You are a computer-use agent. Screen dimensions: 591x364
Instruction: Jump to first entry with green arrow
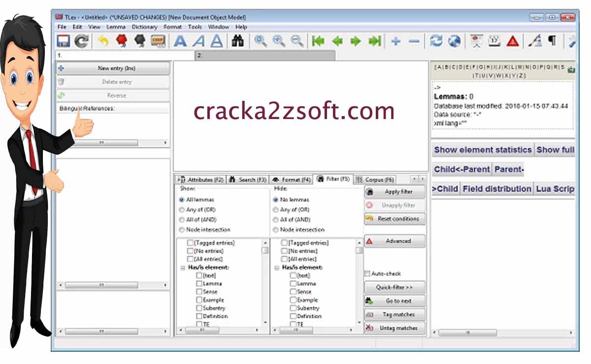coord(319,41)
